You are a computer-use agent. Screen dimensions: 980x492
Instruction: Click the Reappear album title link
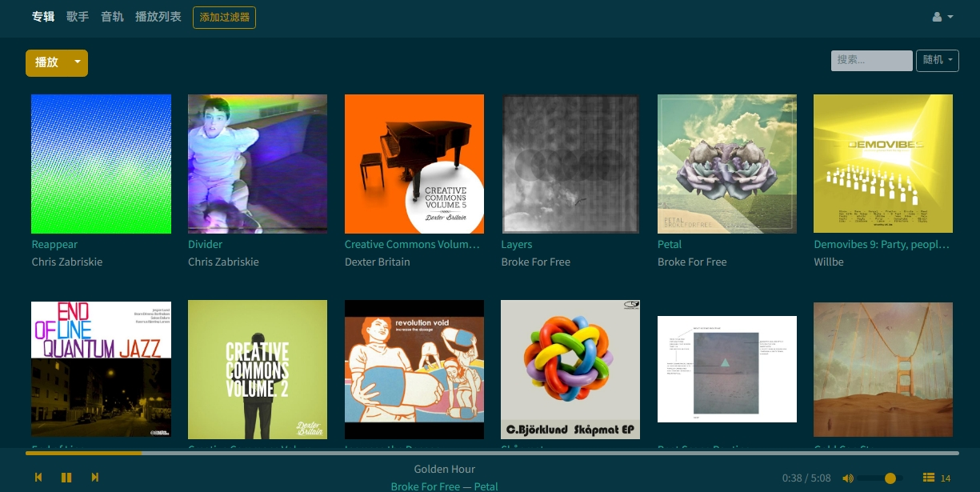pos(54,245)
